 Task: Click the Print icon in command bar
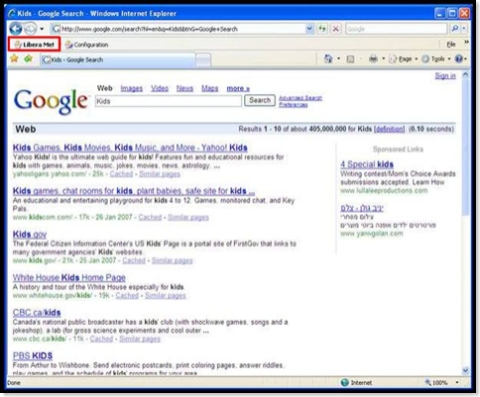click(x=373, y=59)
